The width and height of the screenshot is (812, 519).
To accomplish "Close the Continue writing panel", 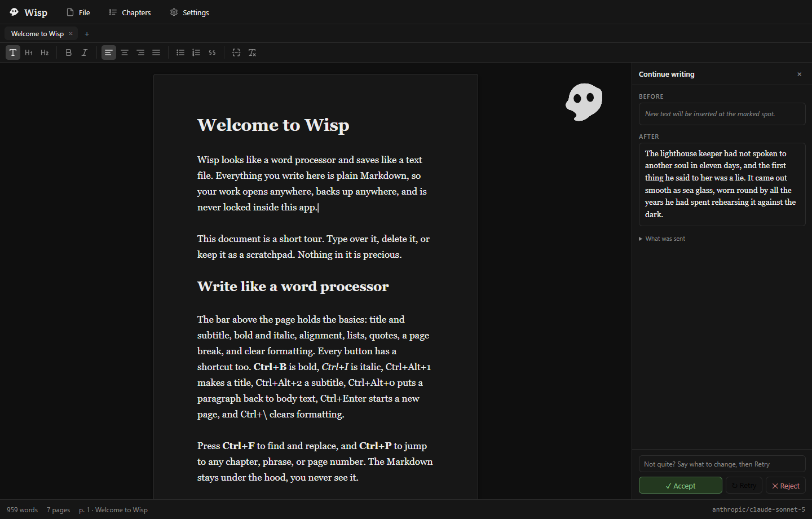I will coord(799,74).
